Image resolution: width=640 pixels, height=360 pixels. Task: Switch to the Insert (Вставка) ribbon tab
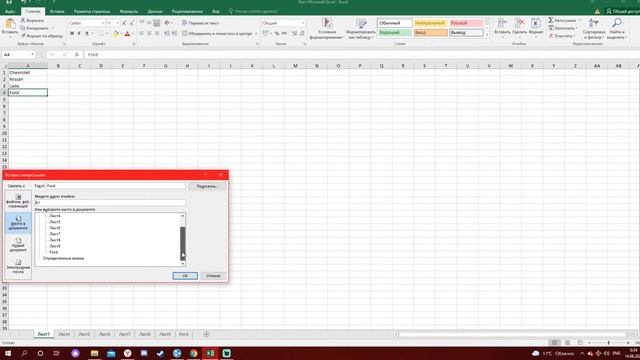coord(57,11)
